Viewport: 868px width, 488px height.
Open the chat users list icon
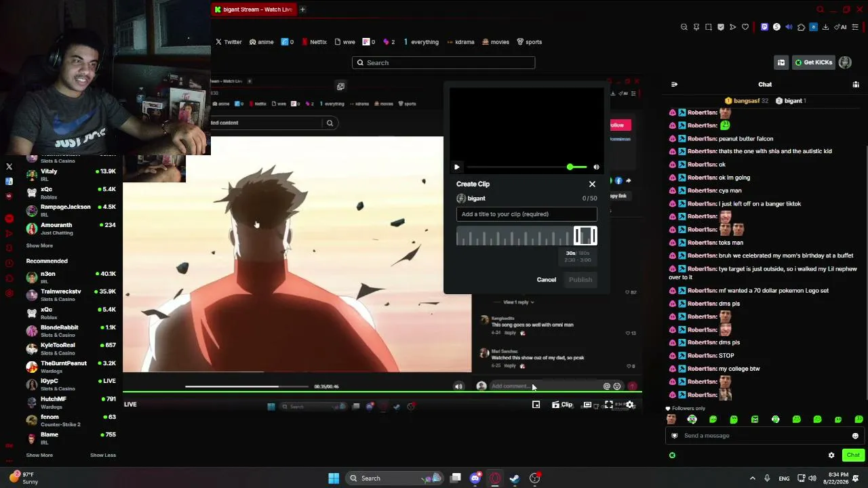pos(856,84)
